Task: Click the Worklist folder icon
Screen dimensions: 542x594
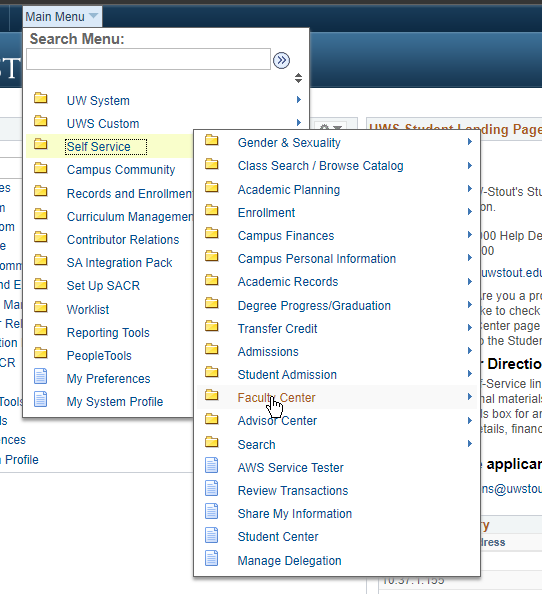Action: click(41, 307)
